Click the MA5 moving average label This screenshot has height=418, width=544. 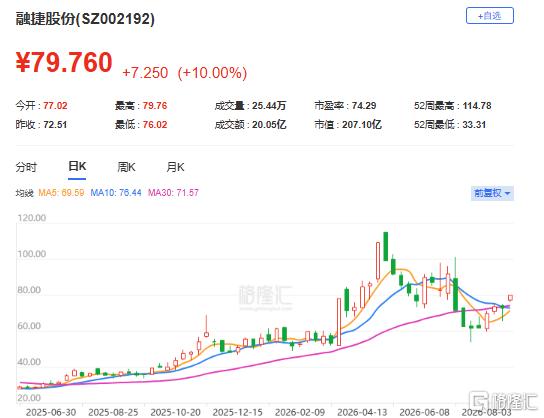click(x=61, y=193)
